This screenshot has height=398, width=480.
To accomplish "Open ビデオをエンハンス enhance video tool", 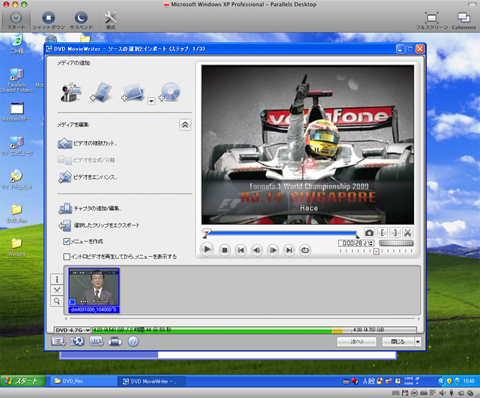I will (x=88, y=177).
